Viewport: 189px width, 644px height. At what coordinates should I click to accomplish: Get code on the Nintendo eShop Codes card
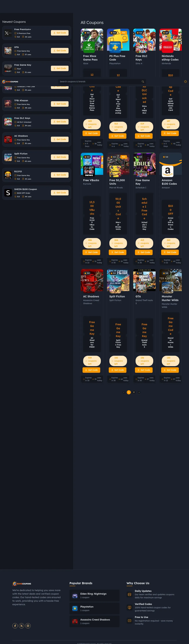(x=170, y=133)
